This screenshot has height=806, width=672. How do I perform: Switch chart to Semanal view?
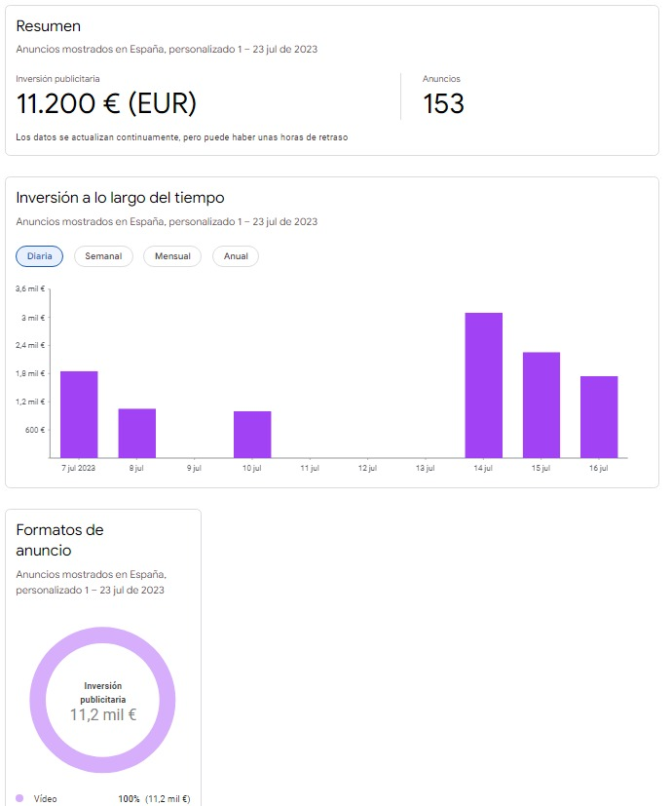(x=103, y=256)
